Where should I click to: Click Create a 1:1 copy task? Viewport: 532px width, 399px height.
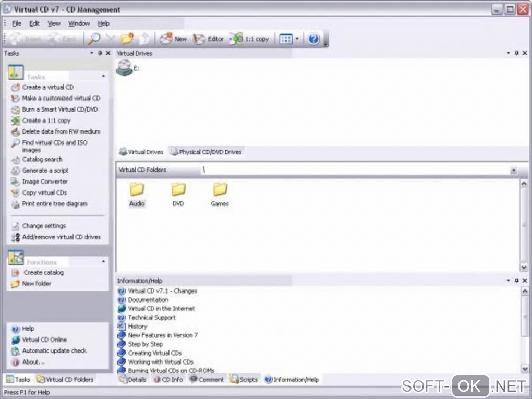click(x=41, y=120)
